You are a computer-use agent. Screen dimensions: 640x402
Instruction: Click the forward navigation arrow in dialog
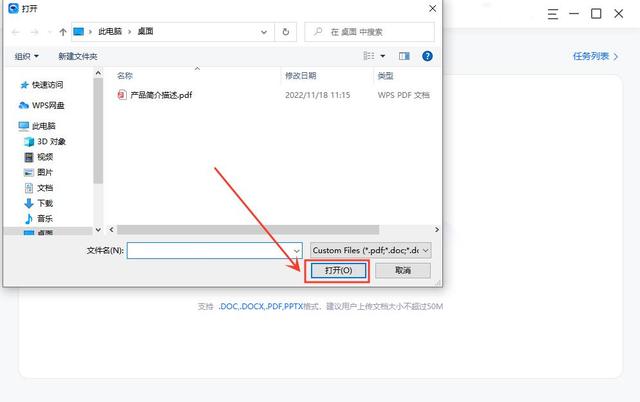pos(35,32)
